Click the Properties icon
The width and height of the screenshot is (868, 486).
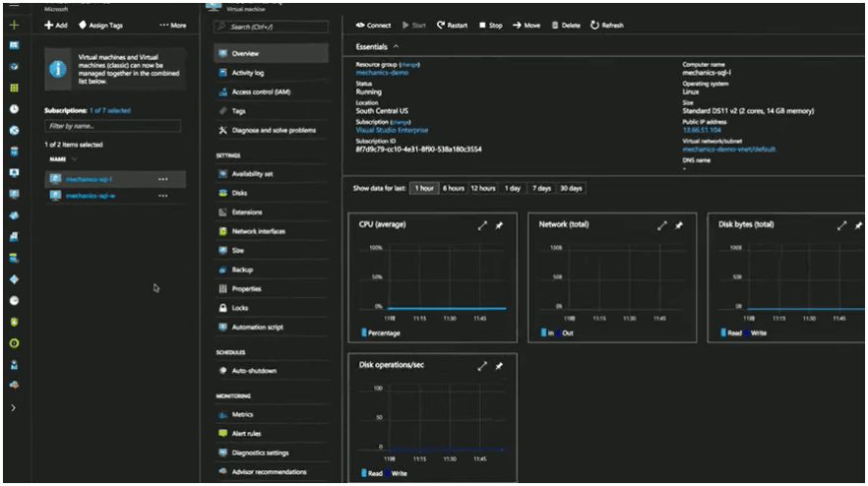[x=223, y=288]
